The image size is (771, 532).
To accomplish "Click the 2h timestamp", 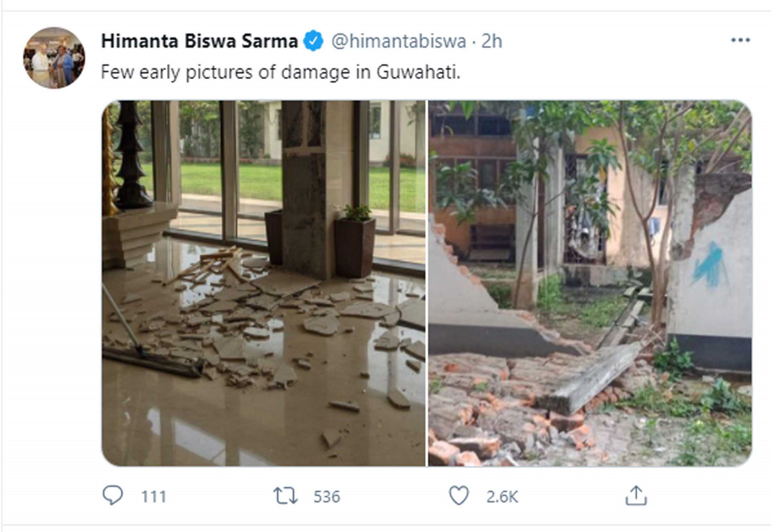I will [492, 42].
